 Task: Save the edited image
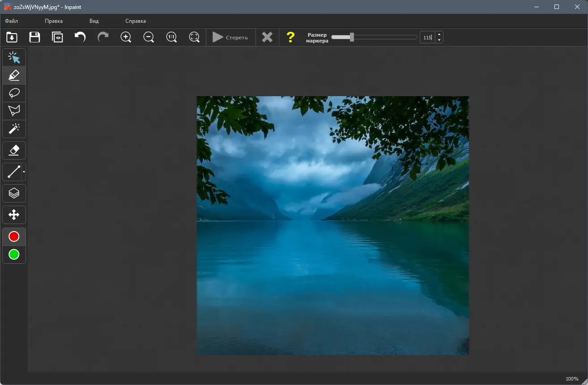[34, 37]
